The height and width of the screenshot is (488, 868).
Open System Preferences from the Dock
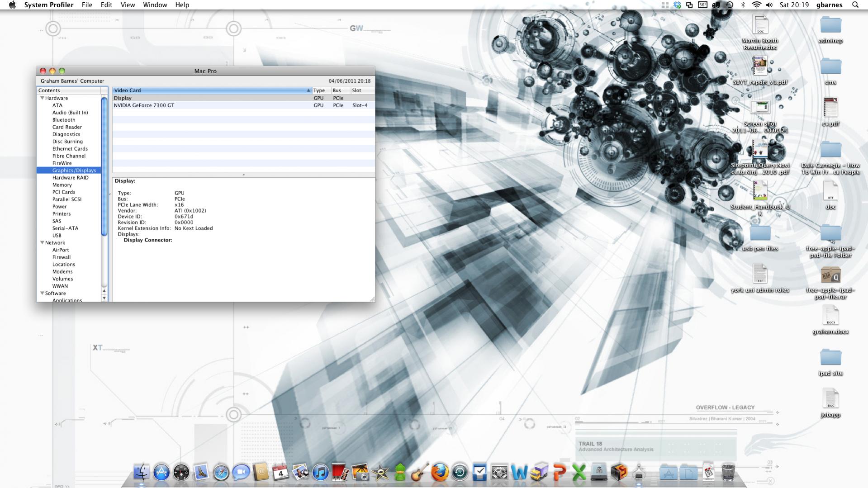pyautogui.click(x=499, y=472)
